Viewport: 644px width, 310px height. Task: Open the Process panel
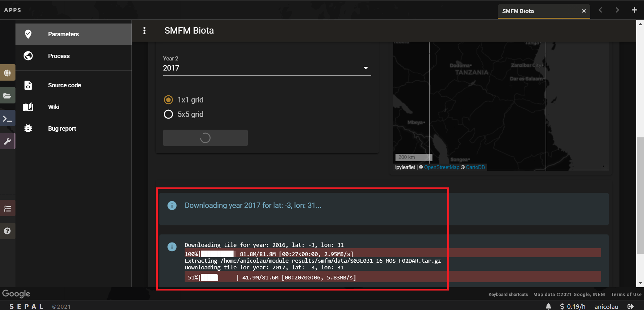click(x=73, y=56)
